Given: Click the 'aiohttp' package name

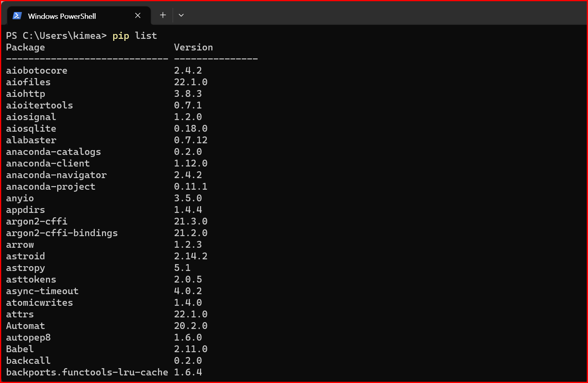Looking at the screenshot, I should click(x=25, y=94).
